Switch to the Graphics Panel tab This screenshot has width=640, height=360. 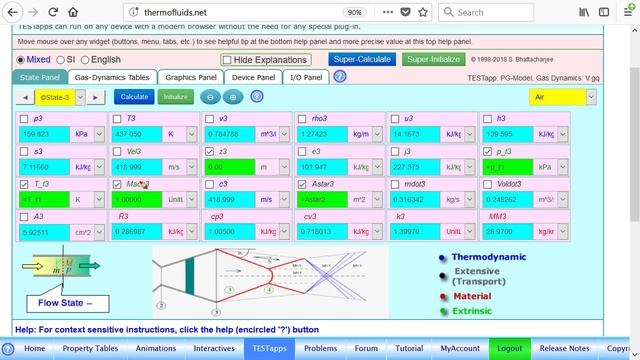191,78
